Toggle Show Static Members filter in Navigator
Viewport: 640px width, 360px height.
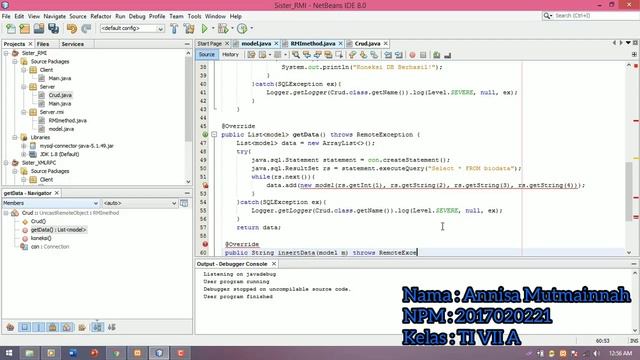click(x=38, y=327)
